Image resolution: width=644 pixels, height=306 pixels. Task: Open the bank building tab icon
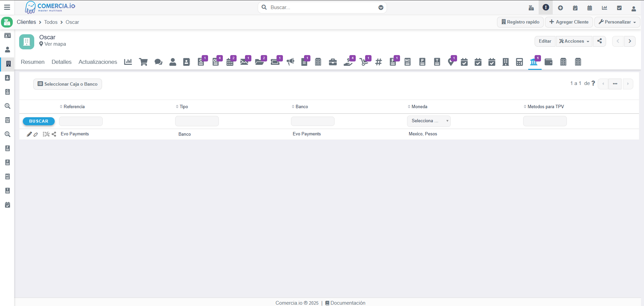coord(534,62)
